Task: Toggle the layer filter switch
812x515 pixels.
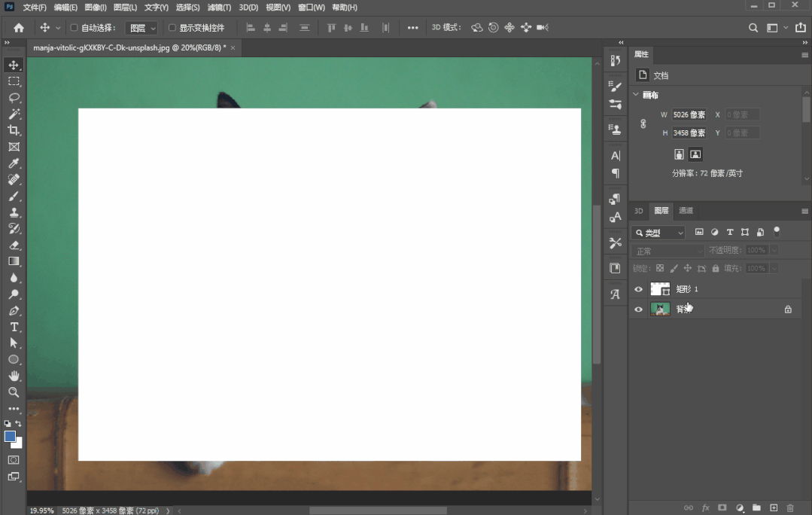Action: point(777,232)
